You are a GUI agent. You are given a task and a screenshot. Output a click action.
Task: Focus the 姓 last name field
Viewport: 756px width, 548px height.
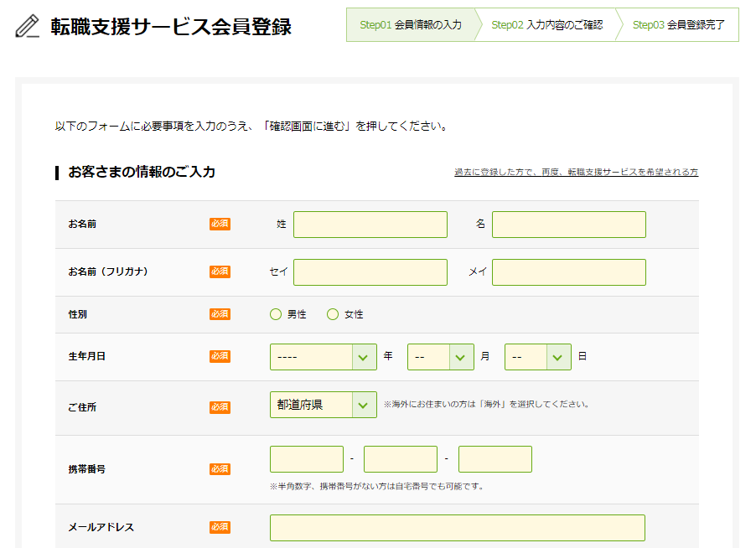(x=370, y=225)
